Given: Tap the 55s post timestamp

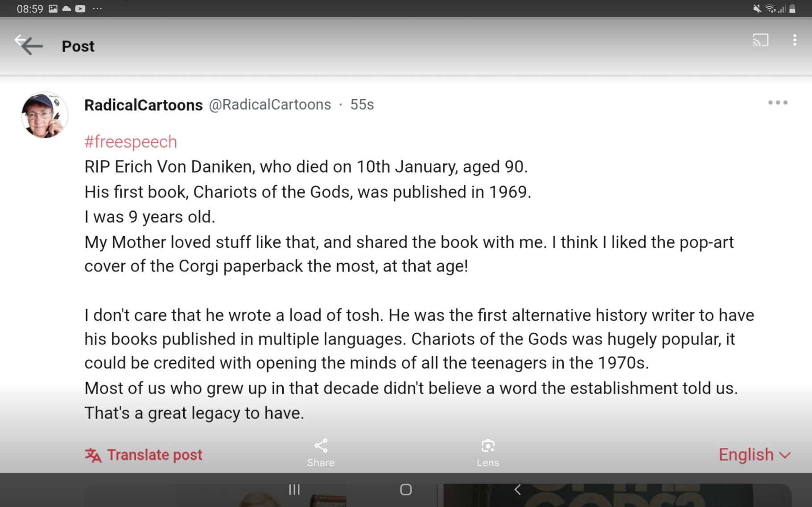Looking at the screenshot, I should click(x=362, y=105).
